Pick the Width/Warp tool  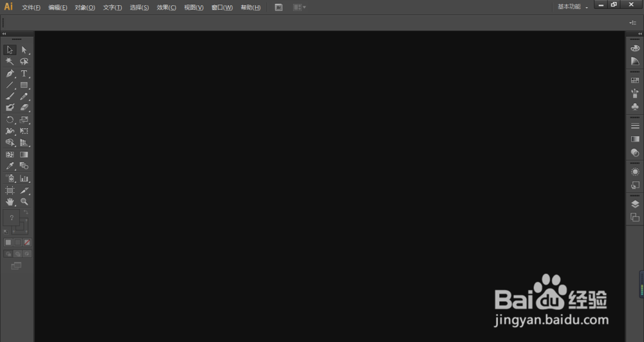pyautogui.click(x=10, y=131)
